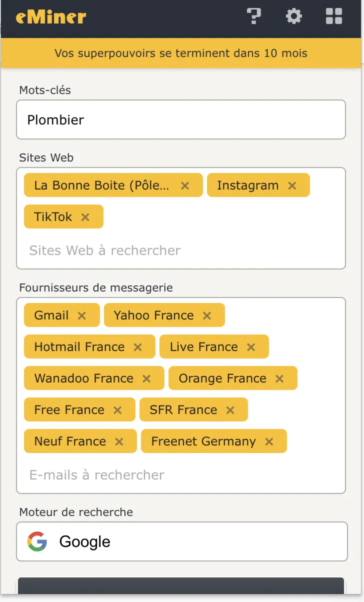Click the eMiner logo
The image size is (364, 602).
[x=51, y=17]
